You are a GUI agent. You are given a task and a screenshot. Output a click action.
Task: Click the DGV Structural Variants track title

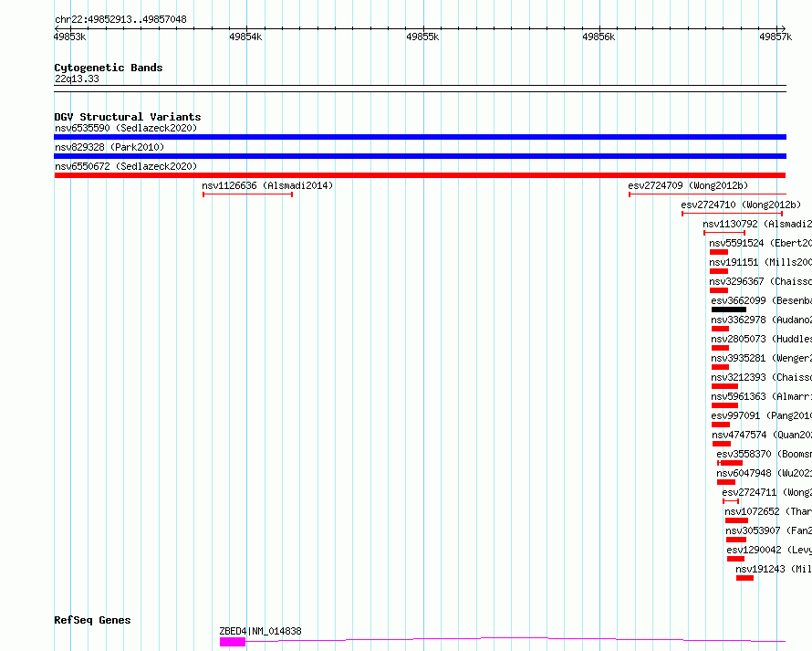click(128, 117)
